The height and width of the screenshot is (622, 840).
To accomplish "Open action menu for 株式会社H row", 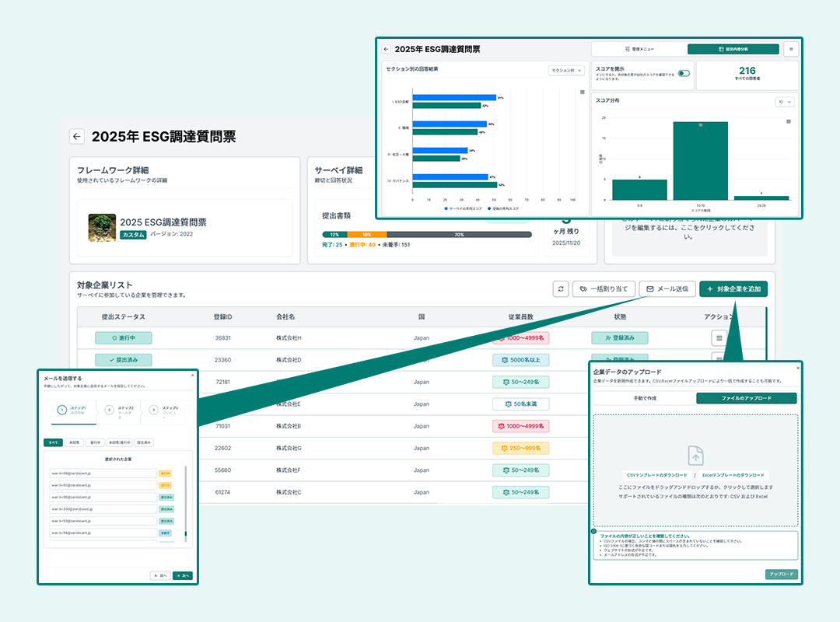I will pos(719,338).
